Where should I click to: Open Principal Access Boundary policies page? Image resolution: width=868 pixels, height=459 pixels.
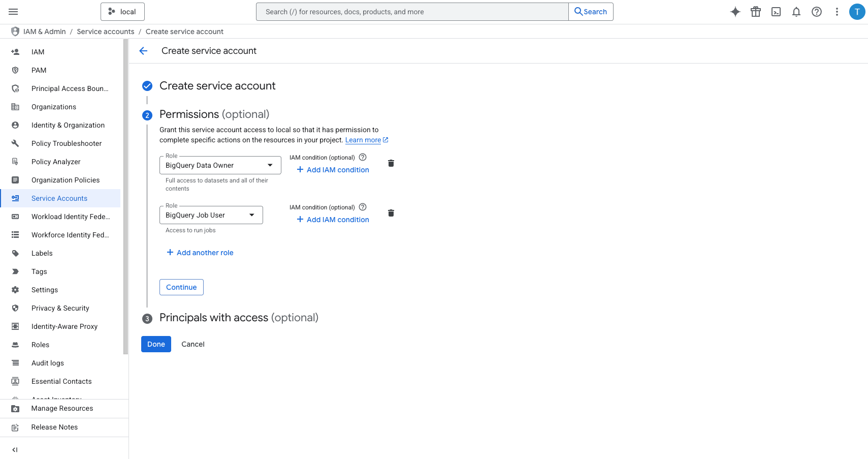[x=60, y=88]
